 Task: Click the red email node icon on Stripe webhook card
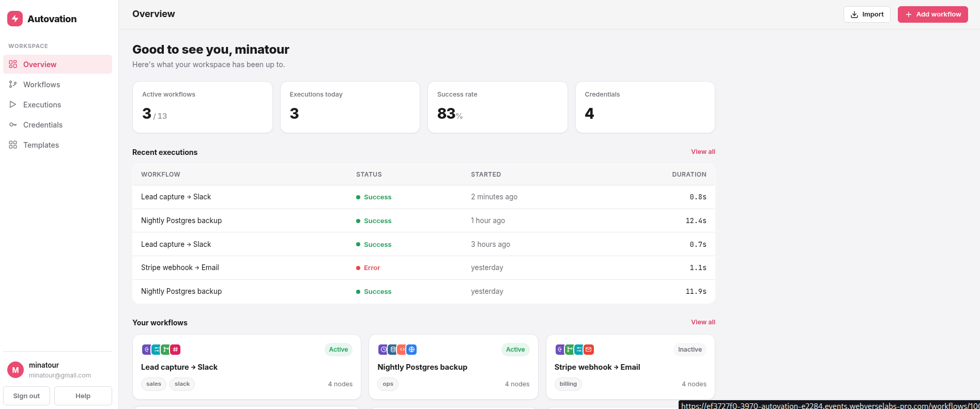click(589, 350)
